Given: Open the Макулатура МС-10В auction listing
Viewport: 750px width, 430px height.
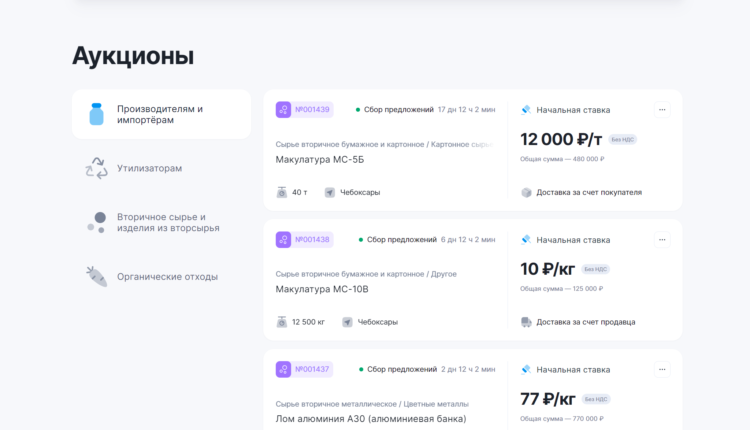Looking at the screenshot, I should [x=322, y=289].
